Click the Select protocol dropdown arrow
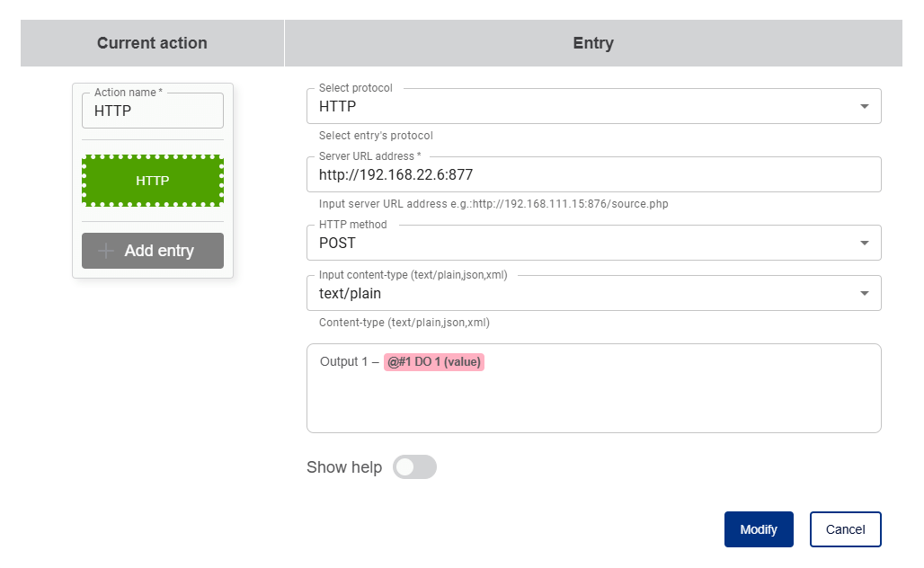This screenshot has height=568, width=924. point(864,106)
